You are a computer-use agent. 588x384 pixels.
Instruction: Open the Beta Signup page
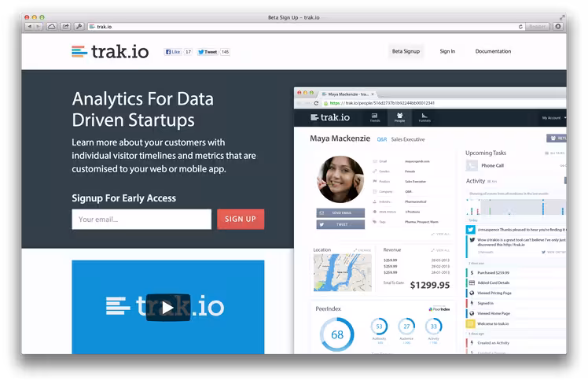406,51
